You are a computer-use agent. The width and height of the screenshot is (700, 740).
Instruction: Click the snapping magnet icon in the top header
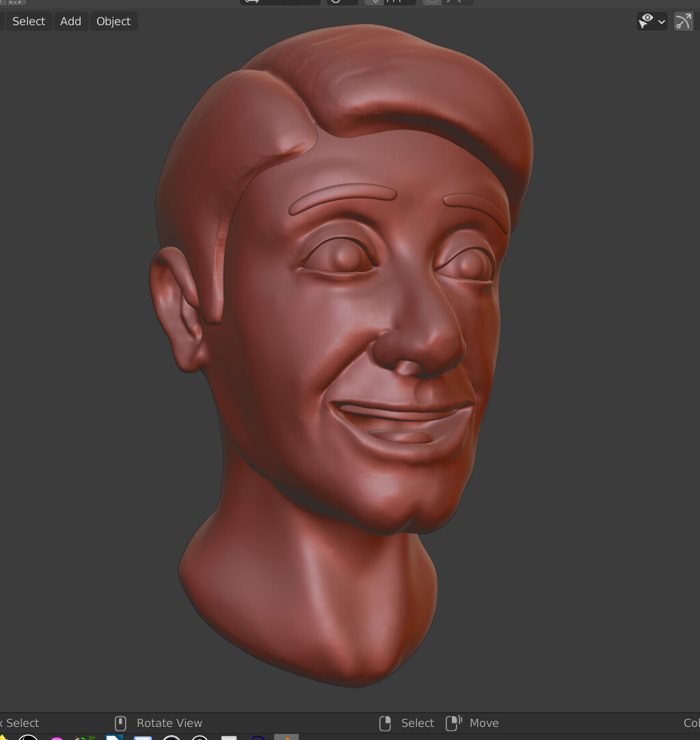click(376, 2)
